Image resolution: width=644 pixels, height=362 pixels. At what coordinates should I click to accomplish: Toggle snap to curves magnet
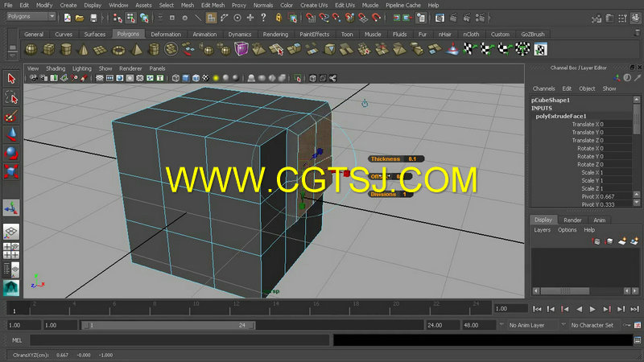pyautogui.click(x=324, y=18)
